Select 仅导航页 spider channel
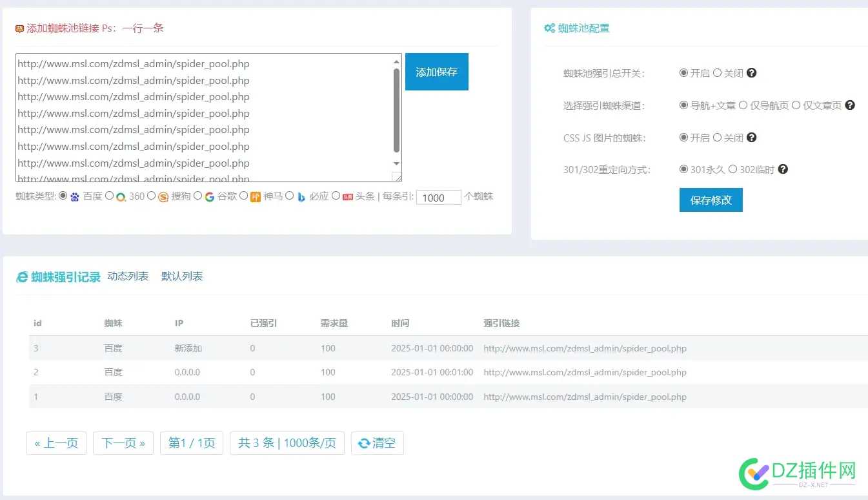868x500 pixels. [743, 105]
